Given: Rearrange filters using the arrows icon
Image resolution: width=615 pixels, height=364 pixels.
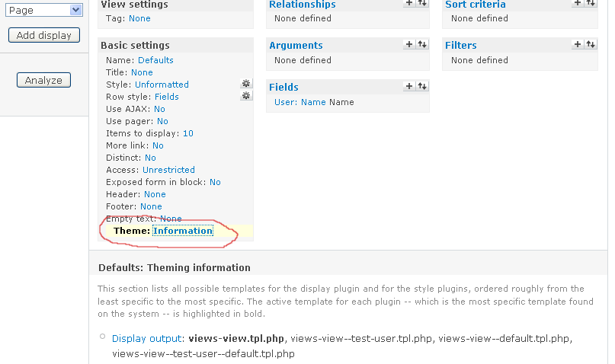Looking at the screenshot, I should tap(590, 45).
